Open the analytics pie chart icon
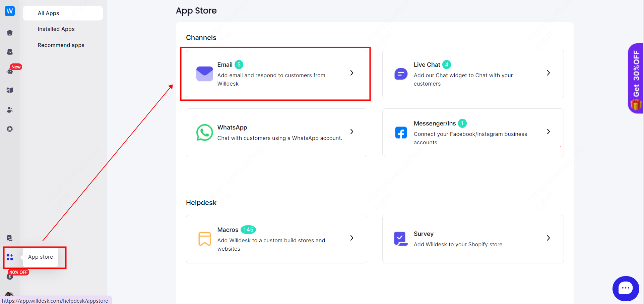Viewport: 644px width, 304px height. [10, 129]
